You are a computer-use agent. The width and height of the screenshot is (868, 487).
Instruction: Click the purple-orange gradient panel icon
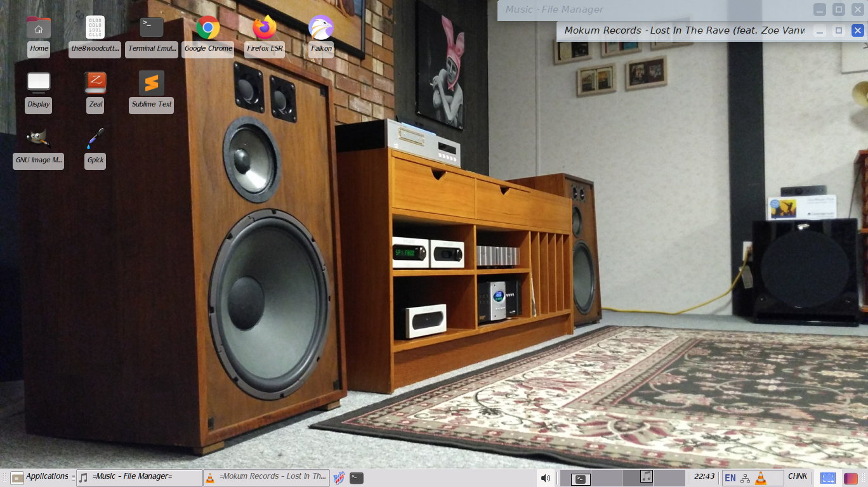[x=850, y=477]
